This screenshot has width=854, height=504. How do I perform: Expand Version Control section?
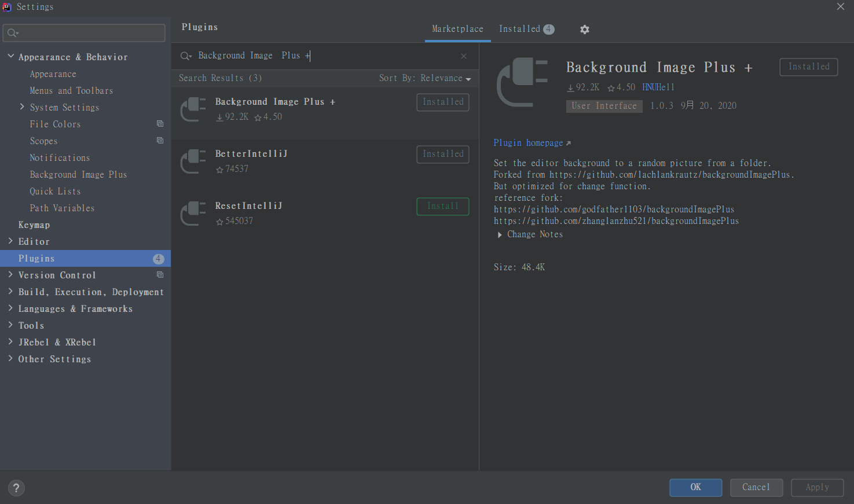pos(10,274)
